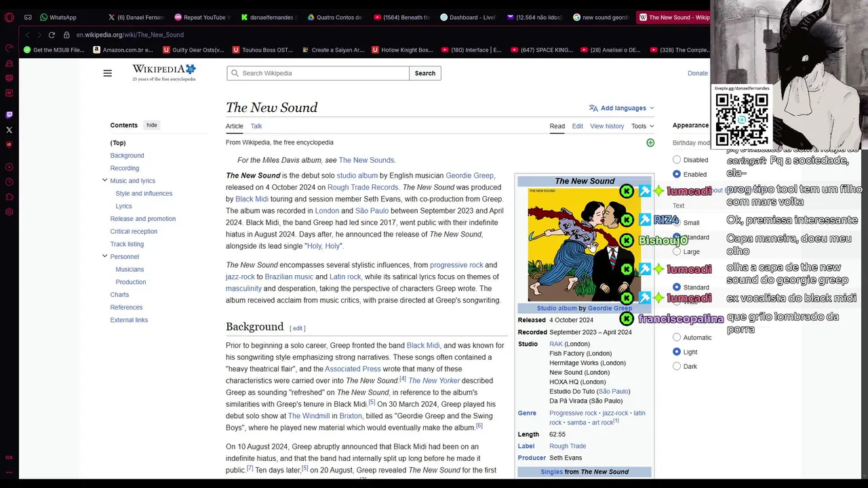Open The New Sounds disambiguation link
868x488 pixels.
coord(366,160)
